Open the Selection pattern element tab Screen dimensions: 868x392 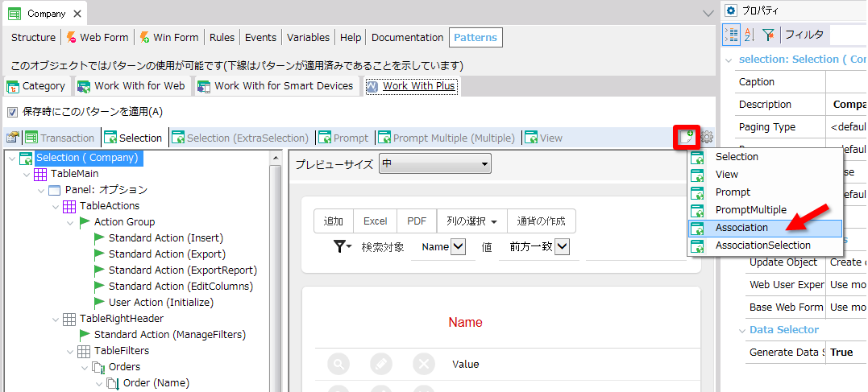coord(134,138)
